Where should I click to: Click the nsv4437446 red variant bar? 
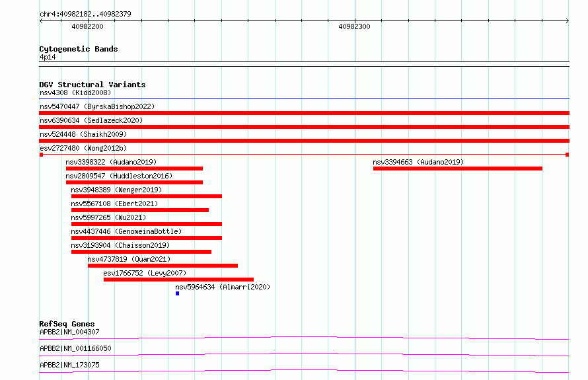[x=147, y=238]
